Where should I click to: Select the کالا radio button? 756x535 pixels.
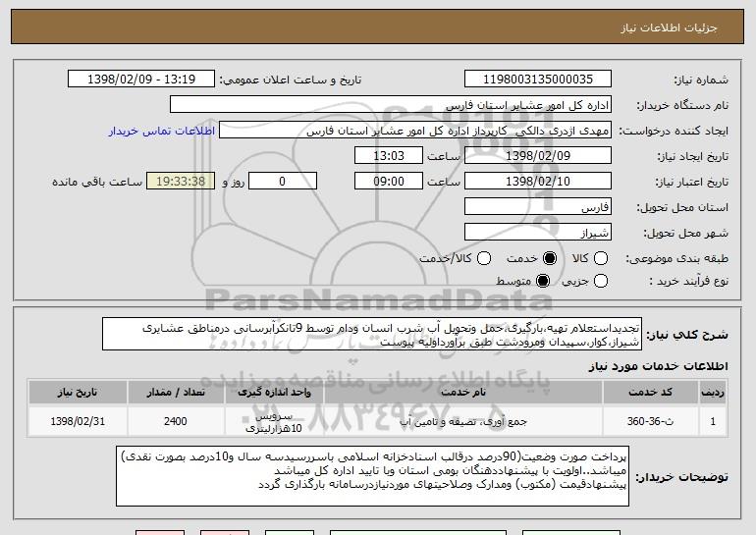[600, 258]
